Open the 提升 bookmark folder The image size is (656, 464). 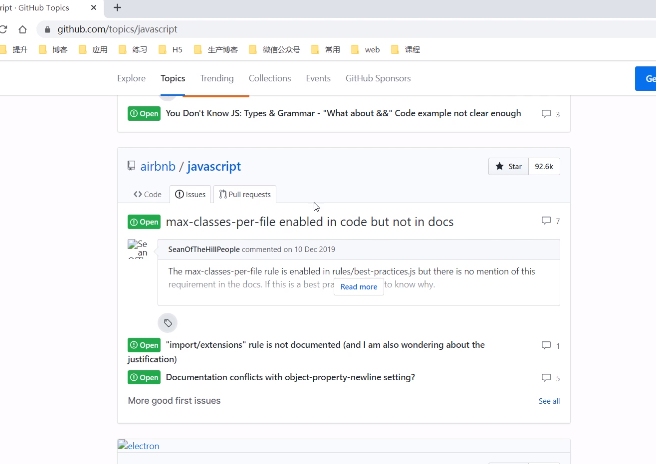click(14, 50)
